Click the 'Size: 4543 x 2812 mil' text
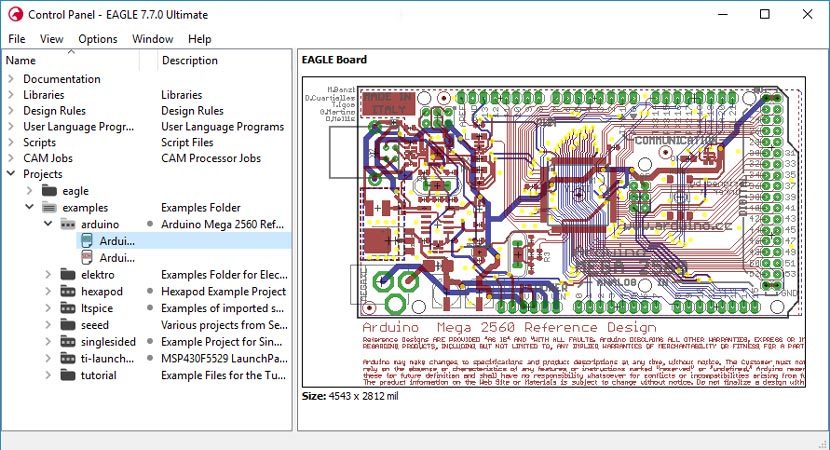The image size is (830, 450). click(350, 396)
